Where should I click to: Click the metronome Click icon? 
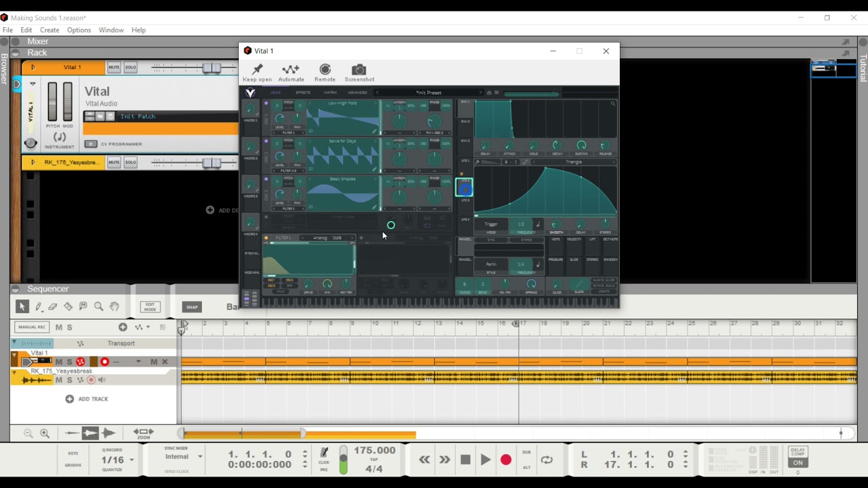point(324,452)
